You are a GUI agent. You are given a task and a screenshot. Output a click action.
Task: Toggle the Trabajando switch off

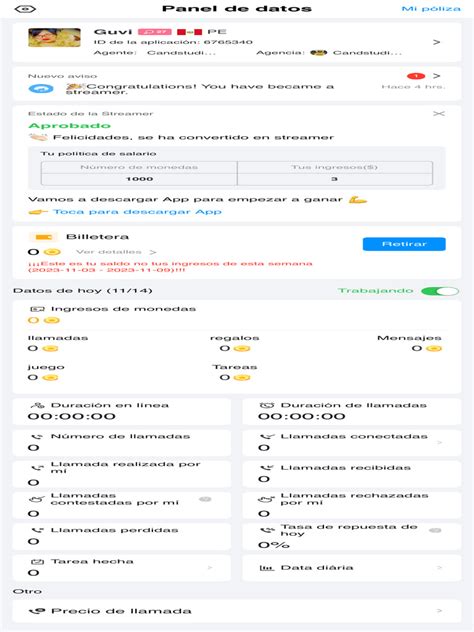(440, 291)
